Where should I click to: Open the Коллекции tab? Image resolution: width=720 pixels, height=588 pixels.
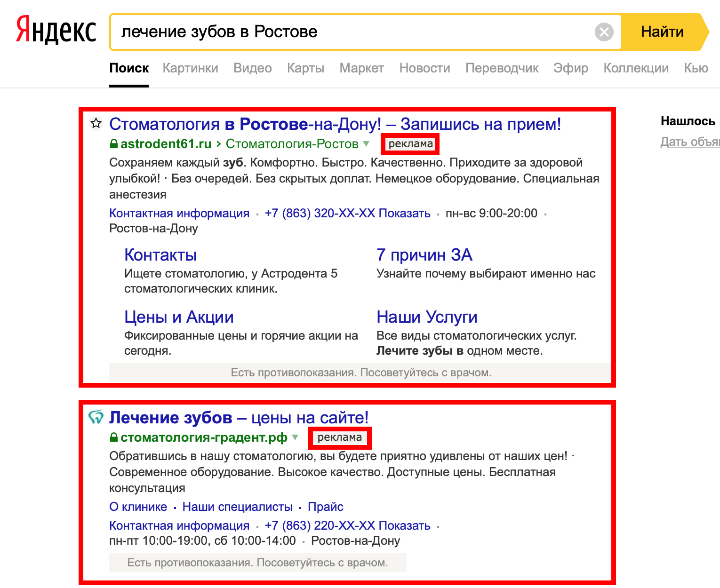tap(636, 68)
